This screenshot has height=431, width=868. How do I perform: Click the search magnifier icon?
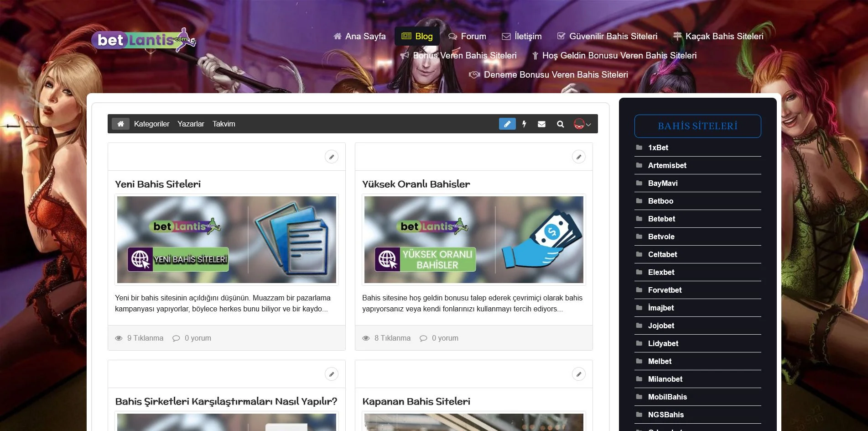pyautogui.click(x=561, y=124)
